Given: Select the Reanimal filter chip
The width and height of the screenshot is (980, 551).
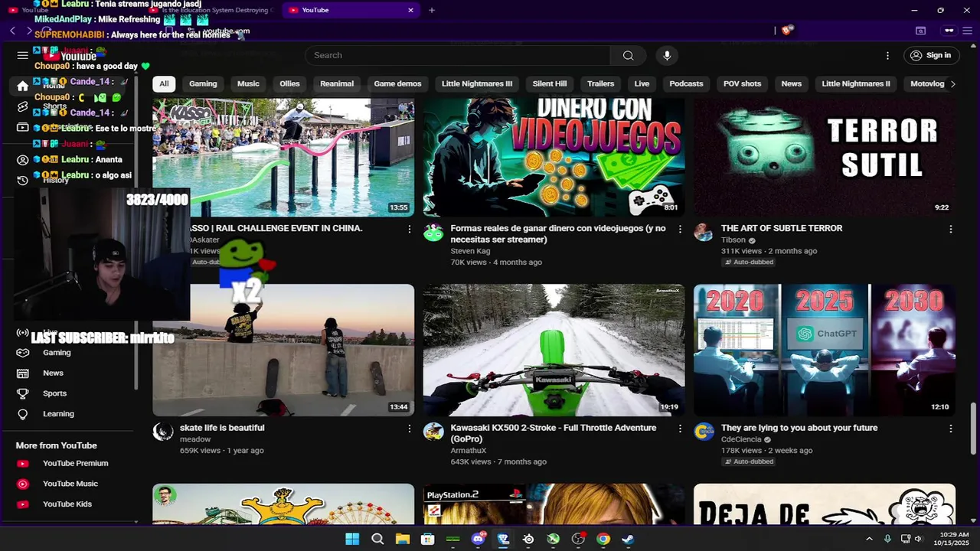Looking at the screenshot, I should click(337, 83).
